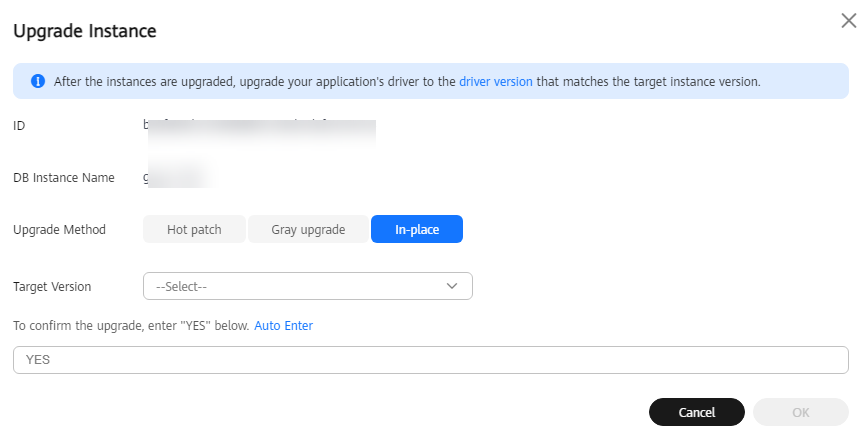The height and width of the screenshot is (437, 866).
Task: Choose Gray upgrade method
Action: 308,229
